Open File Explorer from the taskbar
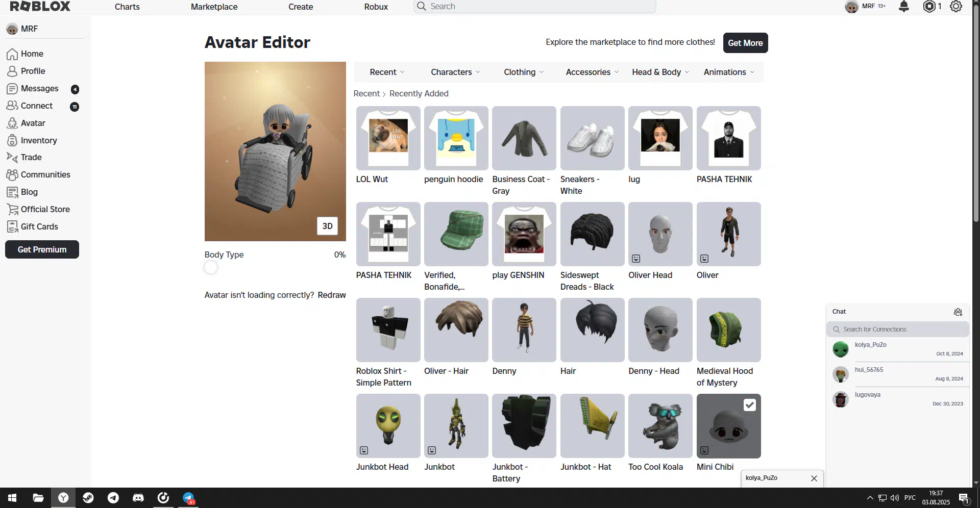The width and height of the screenshot is (980, 508). click(38, 498)
